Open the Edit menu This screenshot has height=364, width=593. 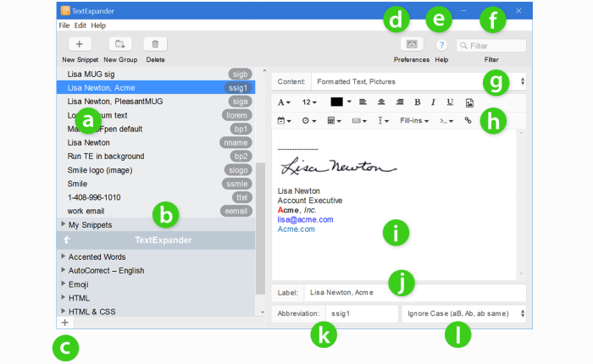[x=80, y=25]
